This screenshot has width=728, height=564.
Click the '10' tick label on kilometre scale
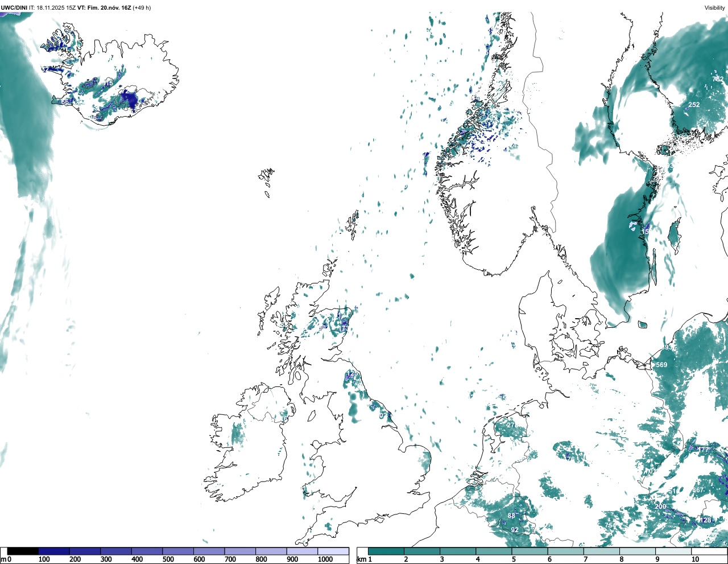[x=695, y=559]
